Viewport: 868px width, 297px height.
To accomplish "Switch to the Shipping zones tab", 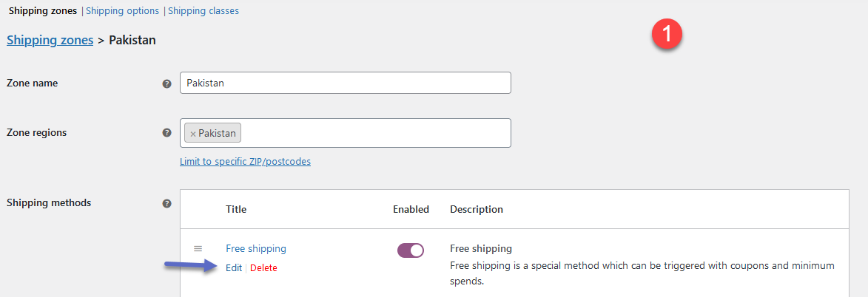I will coord(43,11).
